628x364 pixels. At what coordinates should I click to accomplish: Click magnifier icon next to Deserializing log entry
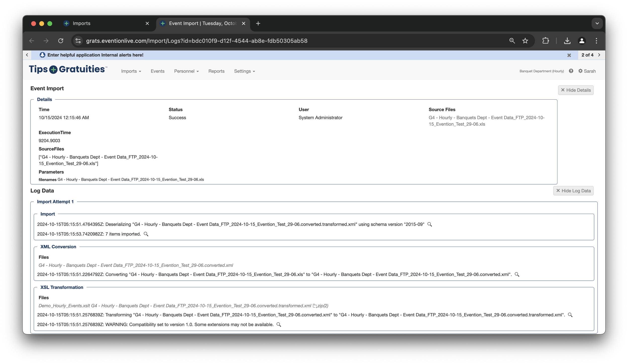pyautogui.click(x=430, y=224)
